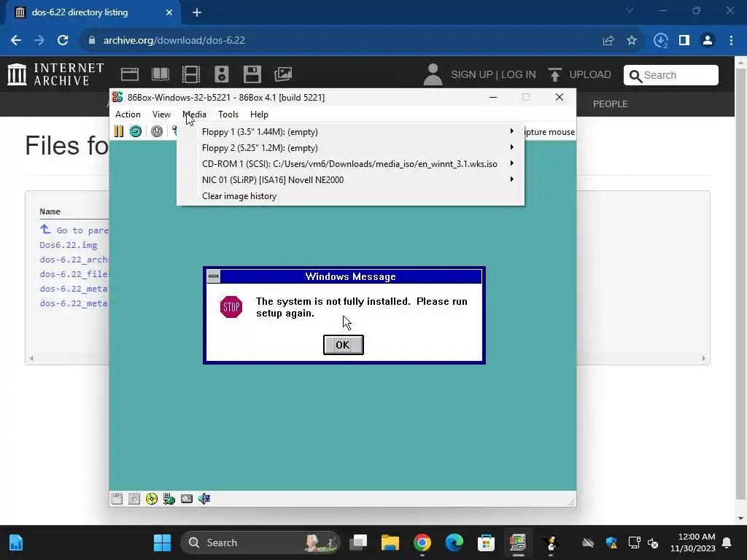Open Windows Start menu
The image size is (747, 560).
click(x=162, y=542)
